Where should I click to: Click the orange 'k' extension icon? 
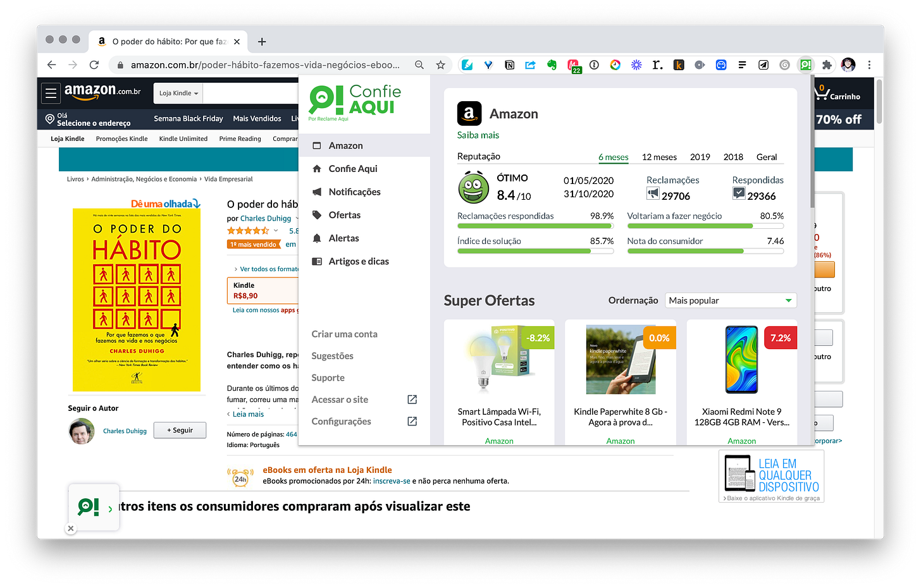[679, 64]
